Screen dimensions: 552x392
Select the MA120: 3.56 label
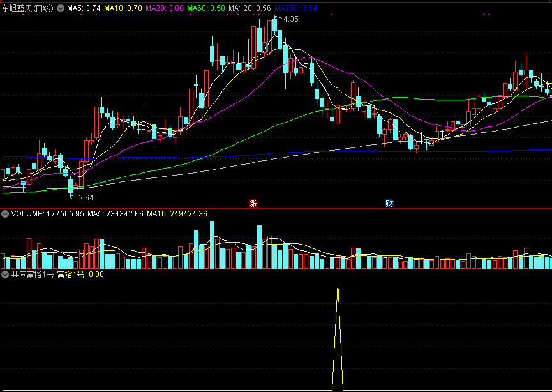(250, 8)
